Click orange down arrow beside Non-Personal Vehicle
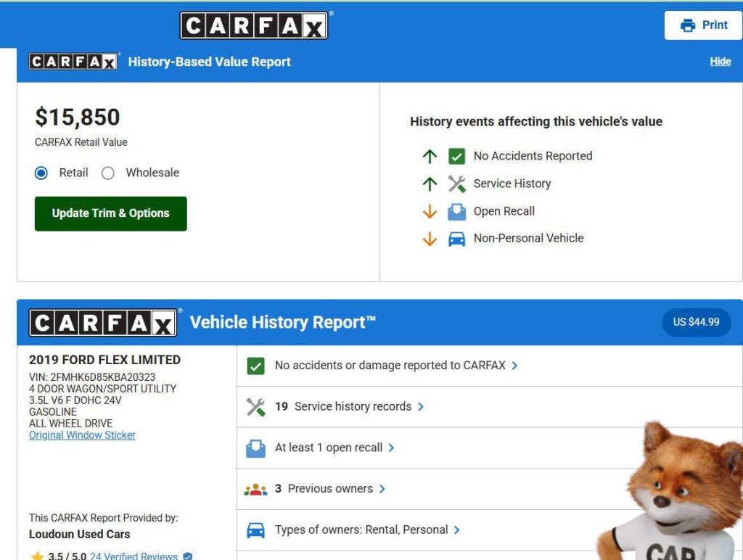 point(430,239)
